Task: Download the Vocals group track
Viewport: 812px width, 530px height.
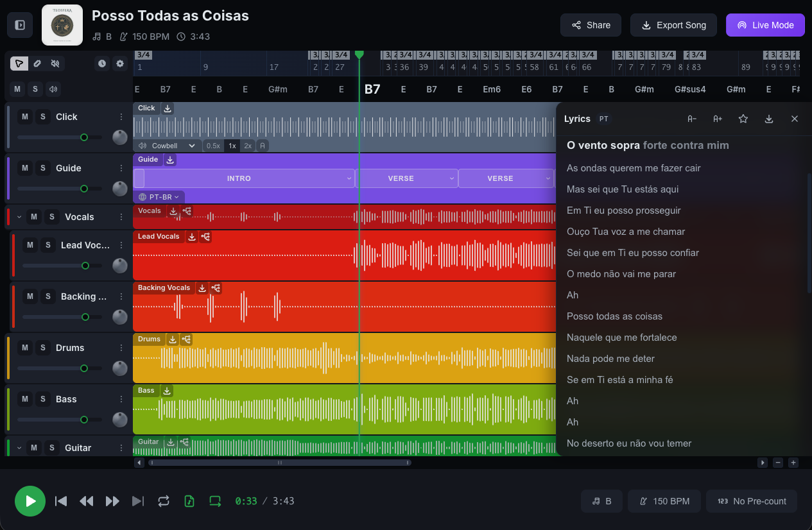Action: (x=173, y=210)
